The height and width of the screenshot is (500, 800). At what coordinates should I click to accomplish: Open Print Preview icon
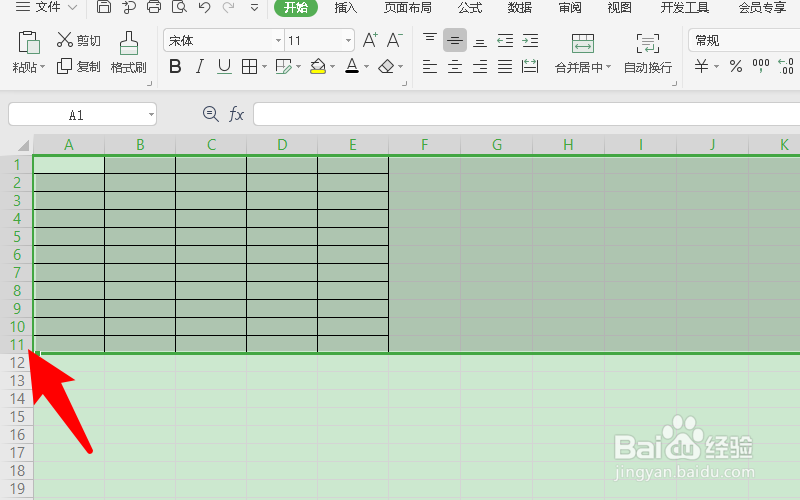(179, 7)
